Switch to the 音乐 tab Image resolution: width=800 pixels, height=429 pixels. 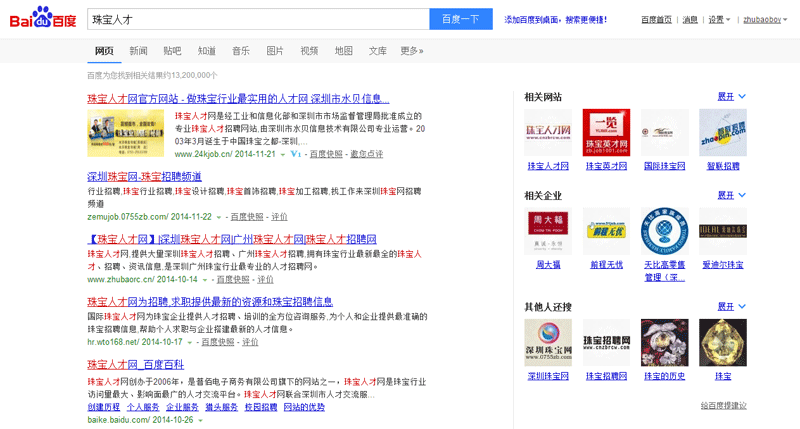tap(241, 51)
